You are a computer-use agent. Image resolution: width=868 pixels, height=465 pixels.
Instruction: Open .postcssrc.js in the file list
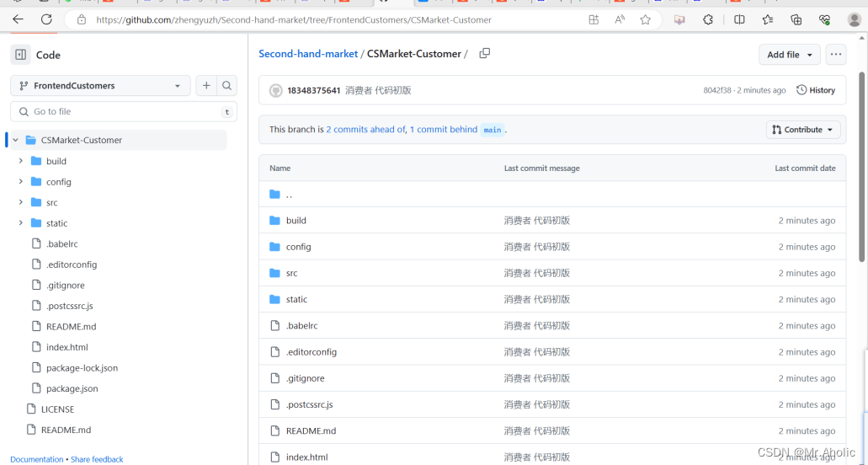tap(310, 404)
